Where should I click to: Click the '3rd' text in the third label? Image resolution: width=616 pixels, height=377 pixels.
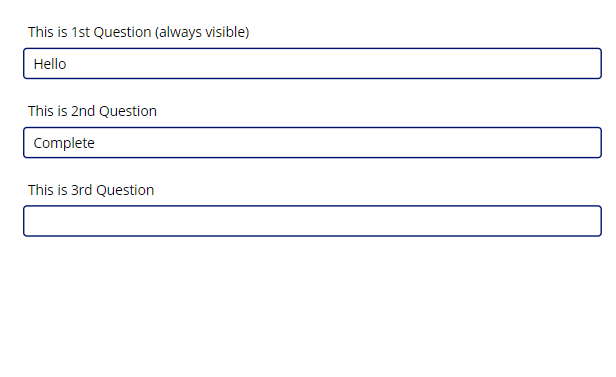81,190
